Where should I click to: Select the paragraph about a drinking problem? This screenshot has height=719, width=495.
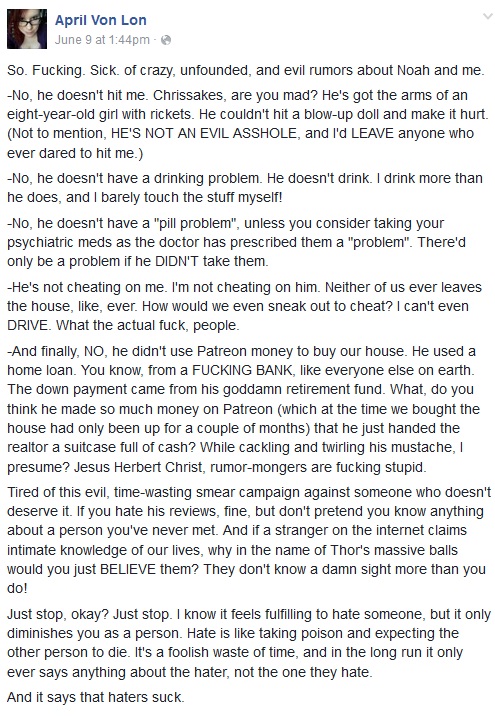point(245,188)
